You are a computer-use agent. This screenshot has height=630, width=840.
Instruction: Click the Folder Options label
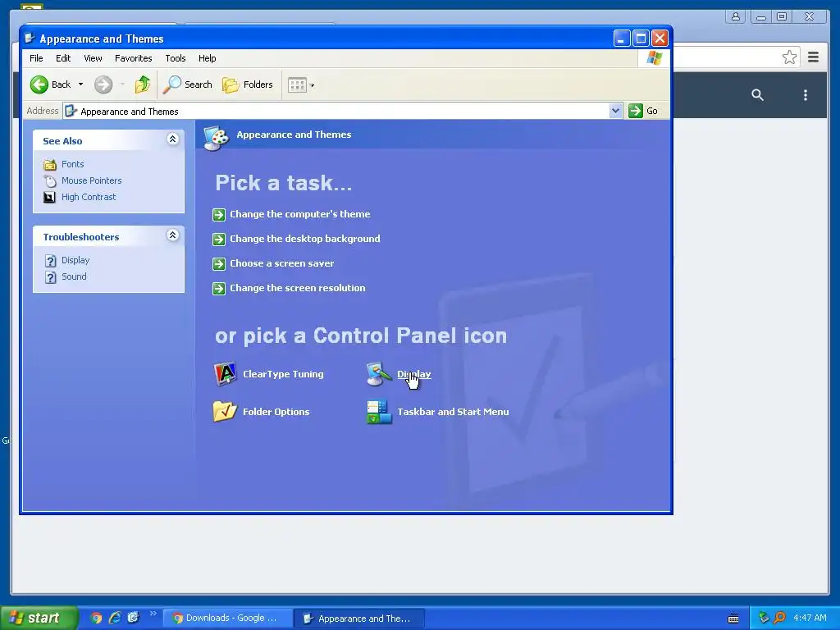click(x=276, y=412)
